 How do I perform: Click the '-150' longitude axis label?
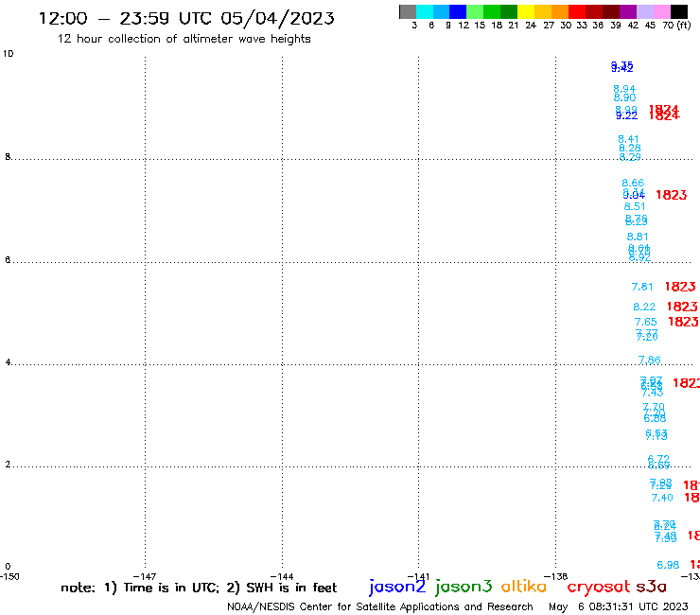(9, 576)
